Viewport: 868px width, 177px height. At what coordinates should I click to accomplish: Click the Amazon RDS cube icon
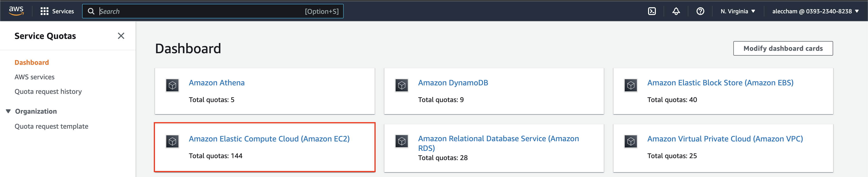[x=402, y=141]
